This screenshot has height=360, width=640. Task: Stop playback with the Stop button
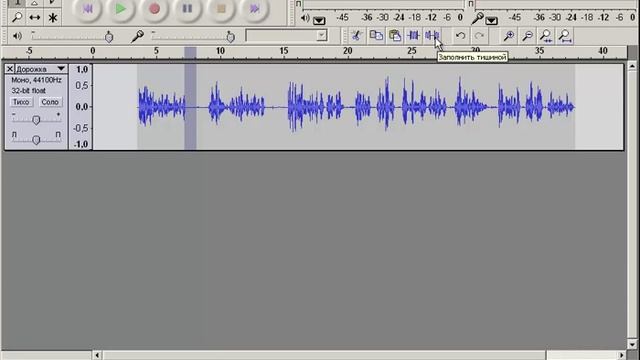tap(221, 9)
